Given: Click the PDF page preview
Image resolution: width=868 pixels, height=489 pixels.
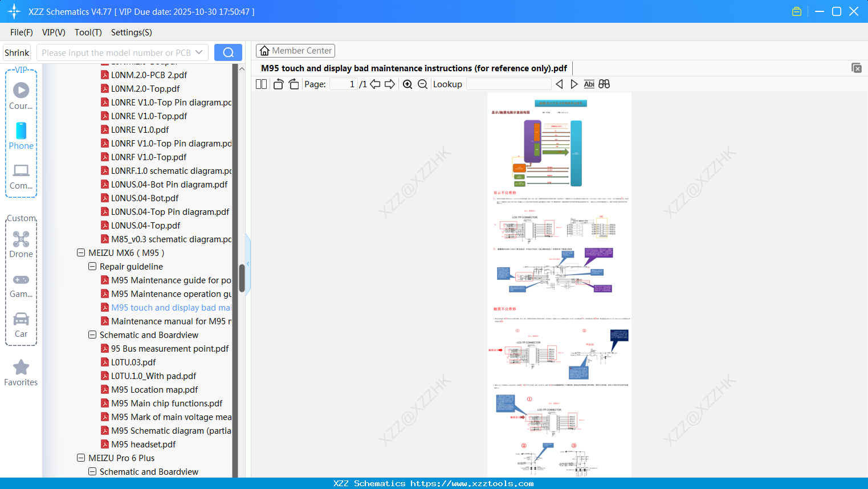Looking at the screenshot, I should 559,285.
